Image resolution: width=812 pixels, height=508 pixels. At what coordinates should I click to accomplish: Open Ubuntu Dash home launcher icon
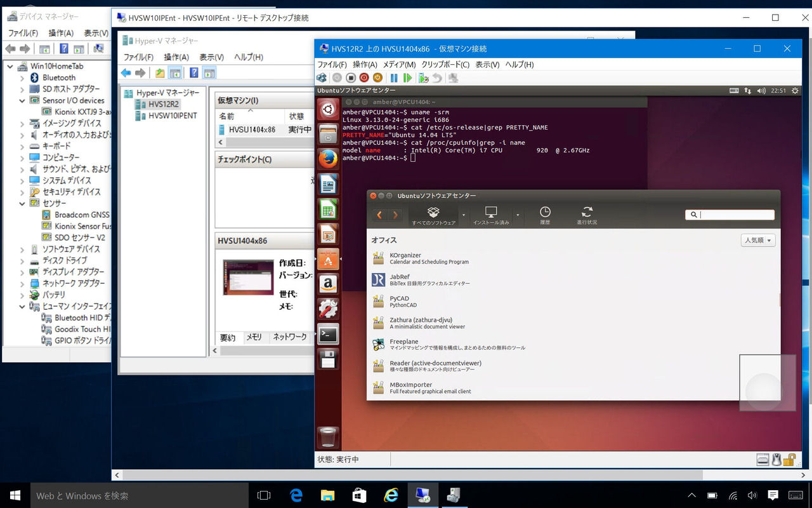click(x=328, y=109)
